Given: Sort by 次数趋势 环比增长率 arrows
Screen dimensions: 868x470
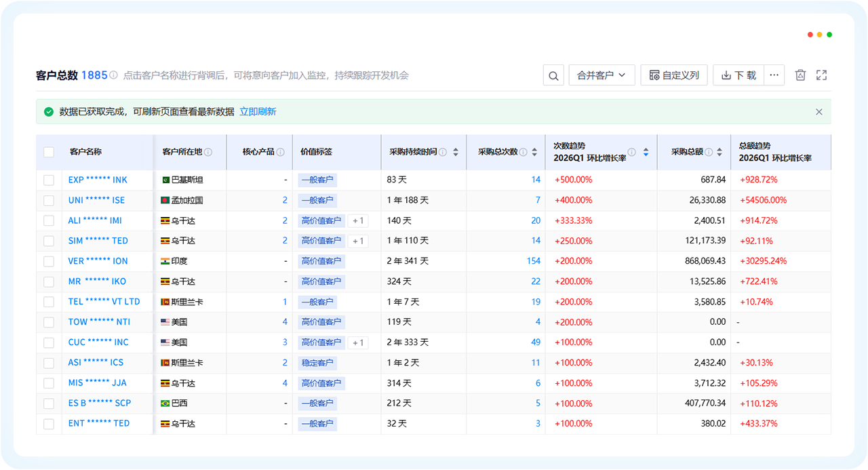Looking at the screenshot, I should 646,153.
